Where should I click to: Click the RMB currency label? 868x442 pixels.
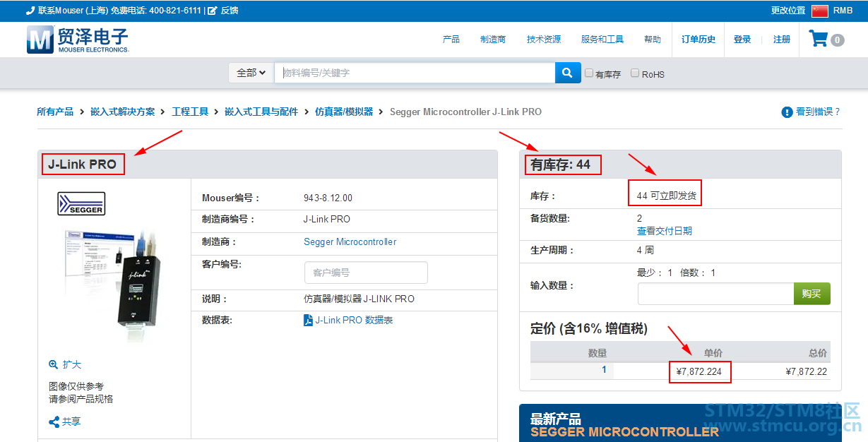(843, 11)
